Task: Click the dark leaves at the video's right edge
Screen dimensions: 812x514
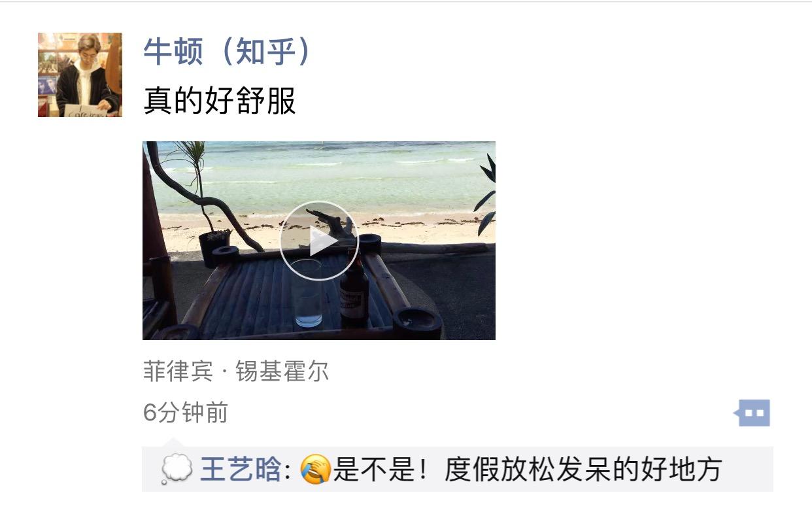Action: [x=486, y=194]
